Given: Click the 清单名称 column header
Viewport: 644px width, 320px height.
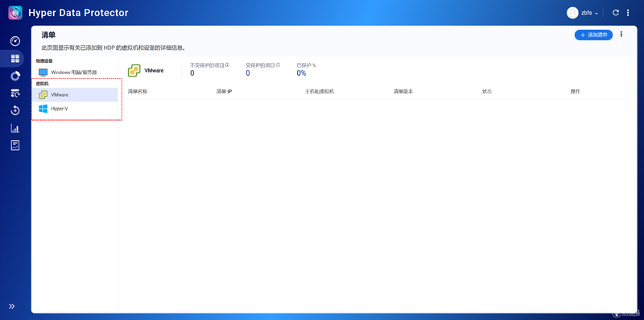Looking at the screenshot, I should coord(138,91).
